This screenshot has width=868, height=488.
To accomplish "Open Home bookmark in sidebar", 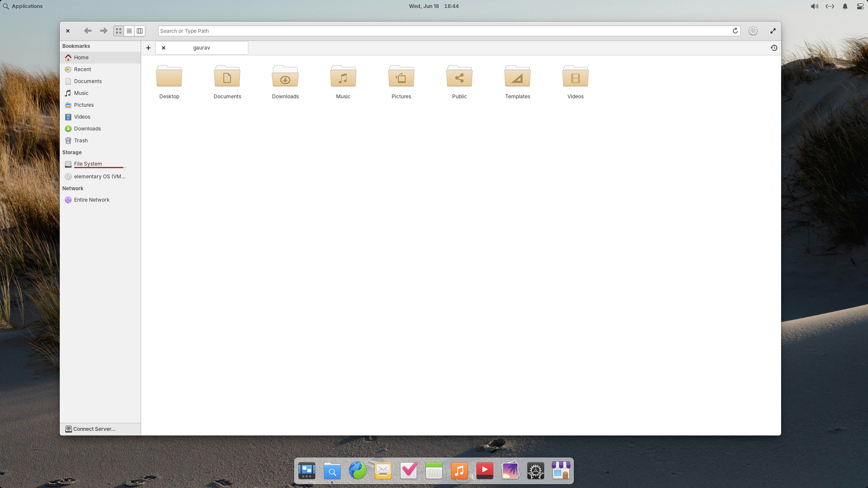I will [100, 58].
